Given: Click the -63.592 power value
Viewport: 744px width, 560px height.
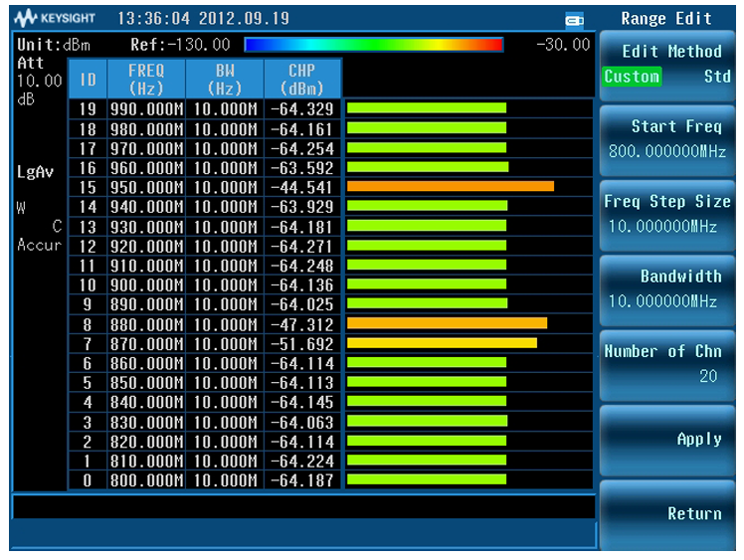Looking at the screenshot, I should [302, 168].
